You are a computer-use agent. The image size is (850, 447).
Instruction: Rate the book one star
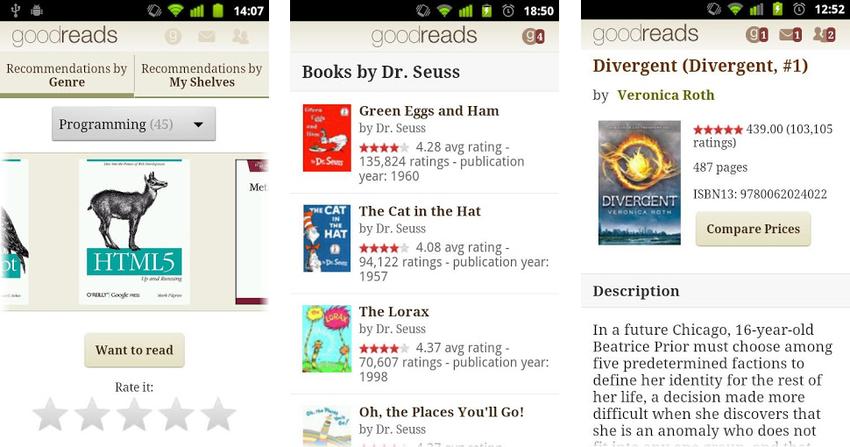(x=50, y=414)
